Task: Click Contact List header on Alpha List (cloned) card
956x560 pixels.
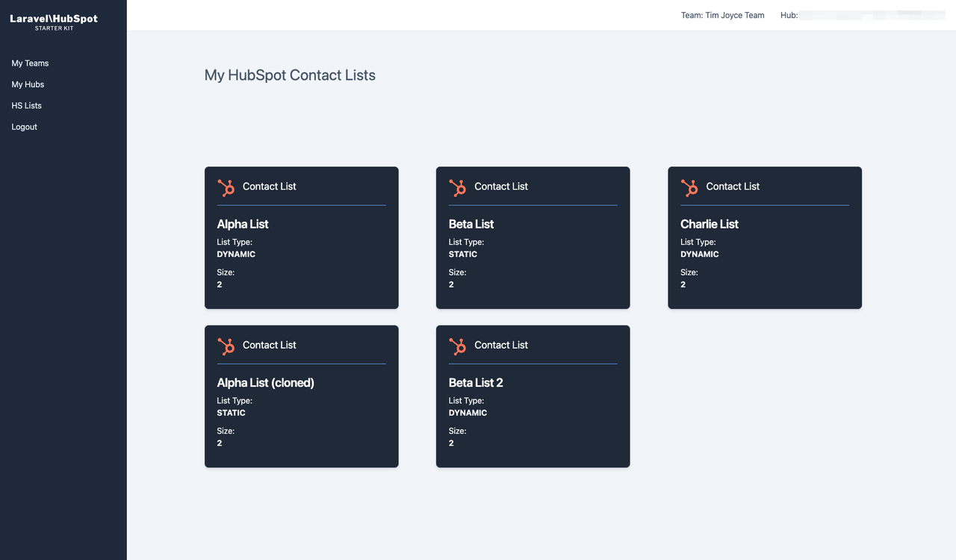Action: coord(270,345)
